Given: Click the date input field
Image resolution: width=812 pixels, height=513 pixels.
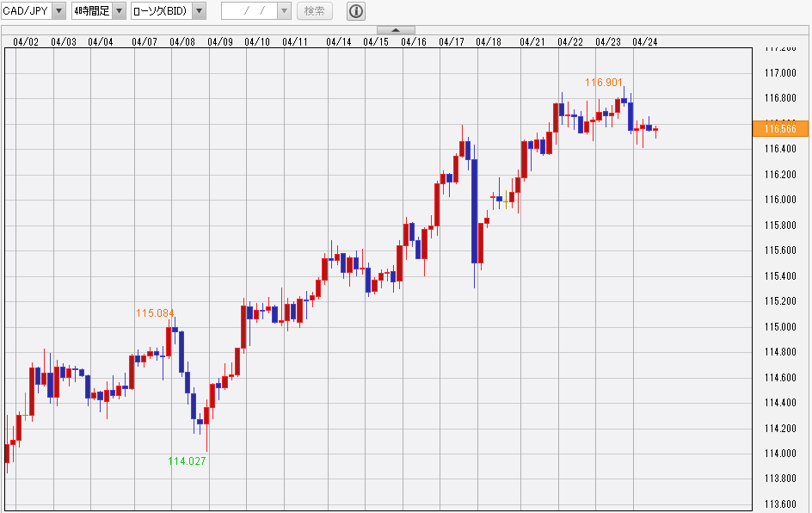Looking at the screenshot, I should coord(249,11).
